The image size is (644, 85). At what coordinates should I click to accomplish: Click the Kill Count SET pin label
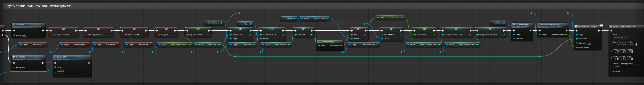(301, 35)
